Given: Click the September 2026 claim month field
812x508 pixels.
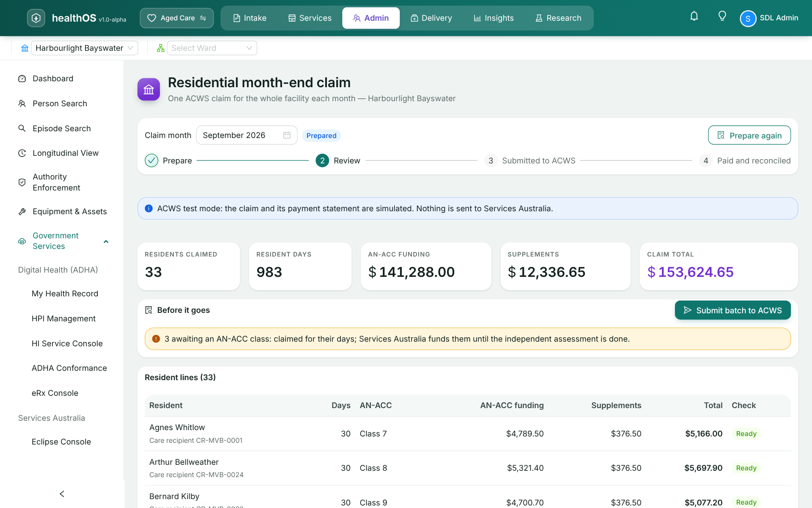Looking at the screenshot, I should 247,135.
